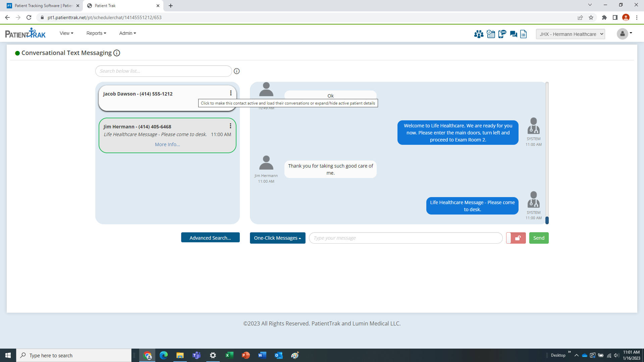Click the conversational messaging chat icon
The height and width of the screenshot is (362, 644).
(x=513, y=34)
